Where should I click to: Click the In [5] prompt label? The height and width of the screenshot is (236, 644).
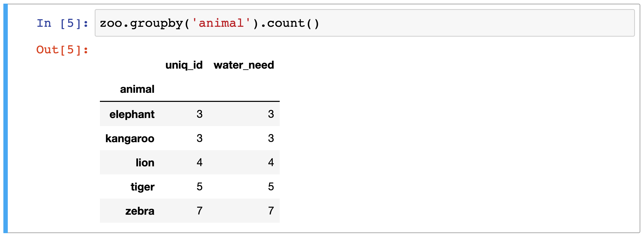(x=62, y=23)
